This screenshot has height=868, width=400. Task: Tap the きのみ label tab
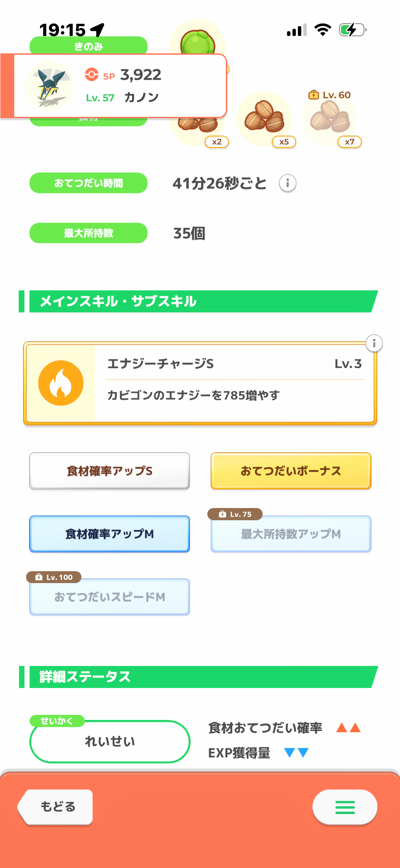(x=88, y=46)
